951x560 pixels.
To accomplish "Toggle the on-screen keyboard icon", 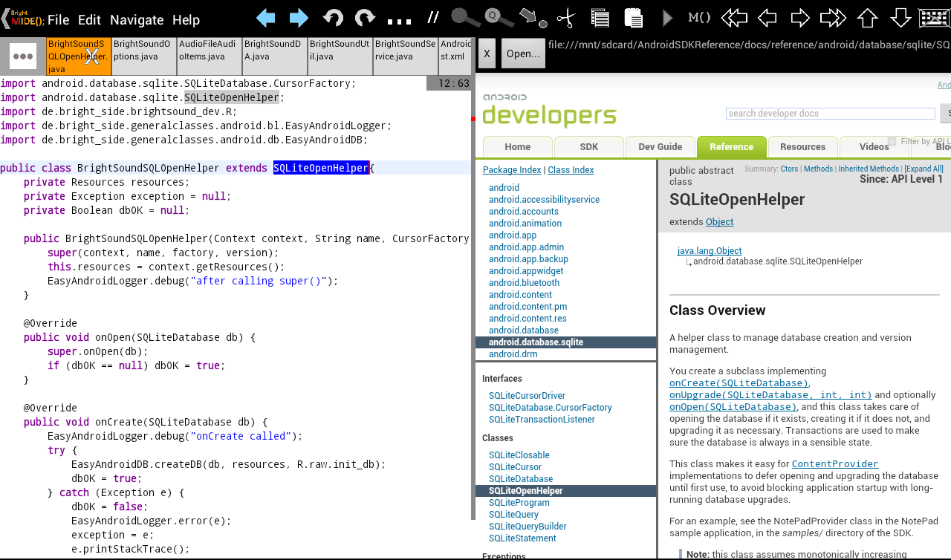I will pyautogui.click(x=934, y=16).
